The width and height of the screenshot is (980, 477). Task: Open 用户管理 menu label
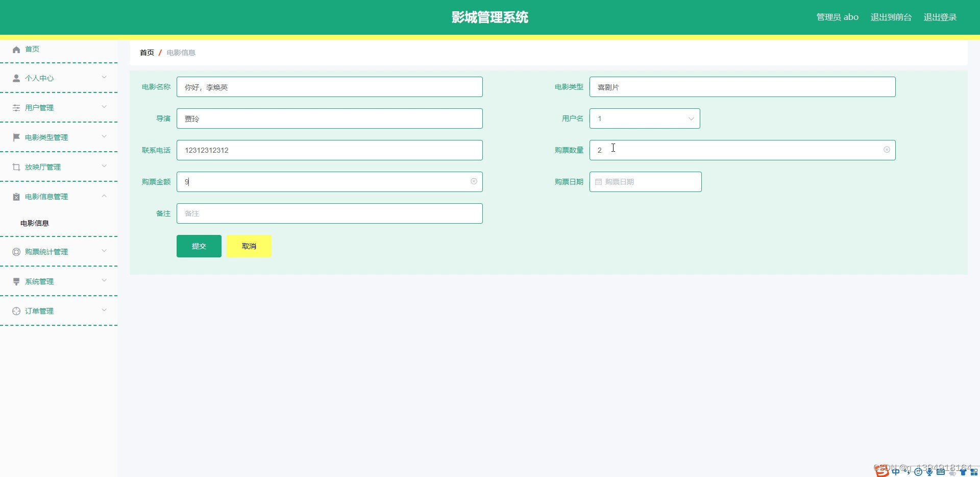(39, 108)
